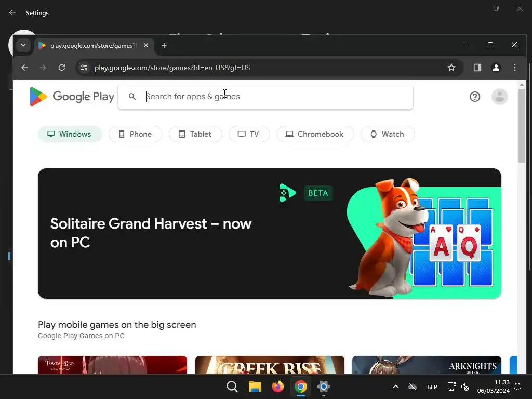Bookmark this page with the star
The image size is (532, 399).
[451, 68]
